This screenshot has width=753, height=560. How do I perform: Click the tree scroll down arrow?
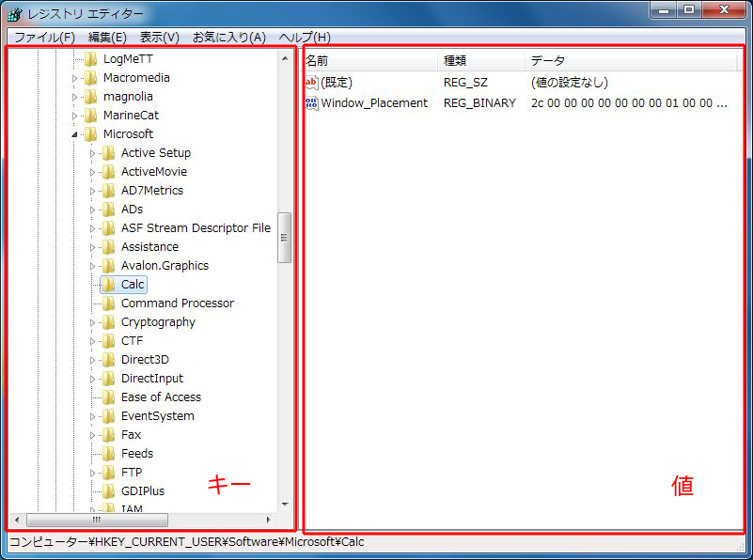point(285,505)
